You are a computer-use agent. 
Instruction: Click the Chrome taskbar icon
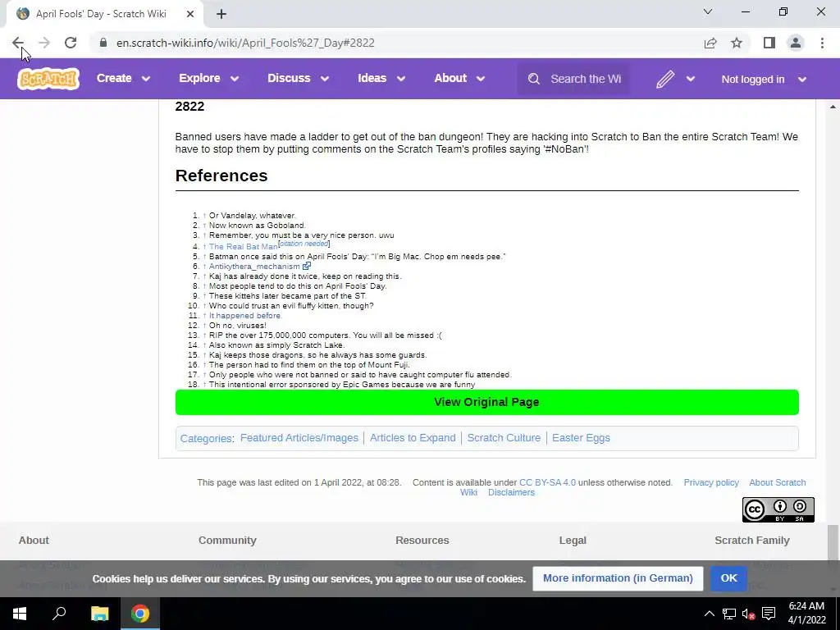point(139,614)
